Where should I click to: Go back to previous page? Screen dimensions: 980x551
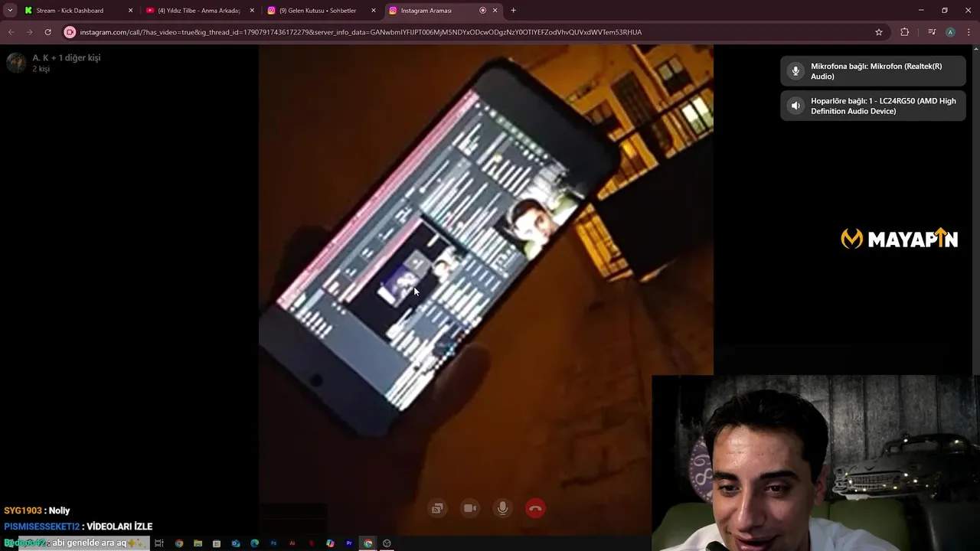pos(11,32)
